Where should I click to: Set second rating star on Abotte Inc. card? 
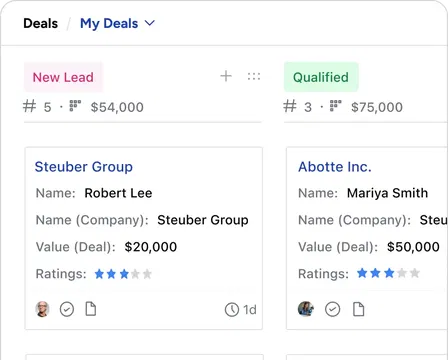coord(375,273)
